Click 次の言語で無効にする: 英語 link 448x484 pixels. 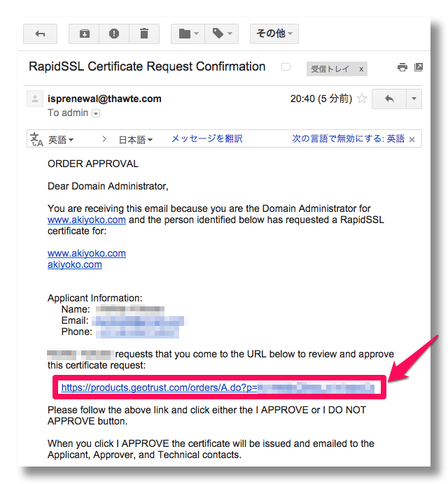coord(348,138)
